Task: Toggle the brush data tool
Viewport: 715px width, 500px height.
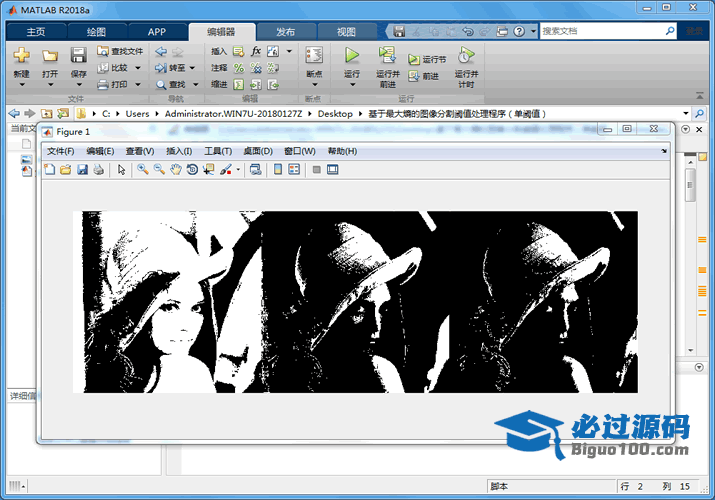Action: coord(226,170)
